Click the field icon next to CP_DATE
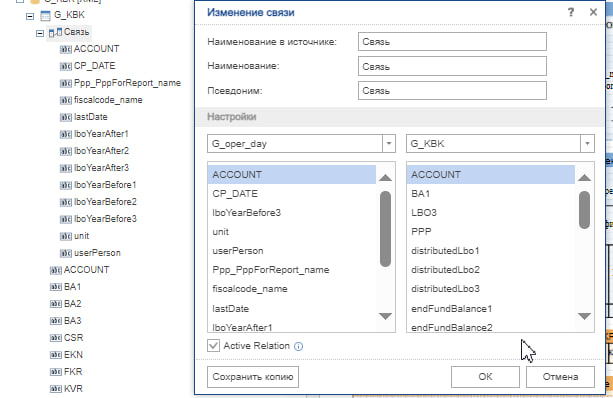Image resolution: width=613 pixels, height=398 pixels. (65, 66)
